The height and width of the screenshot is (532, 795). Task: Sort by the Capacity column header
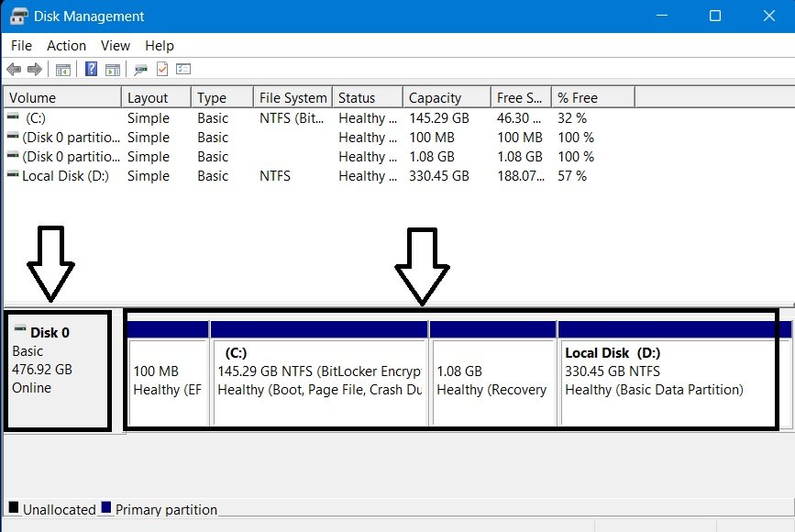447,97
